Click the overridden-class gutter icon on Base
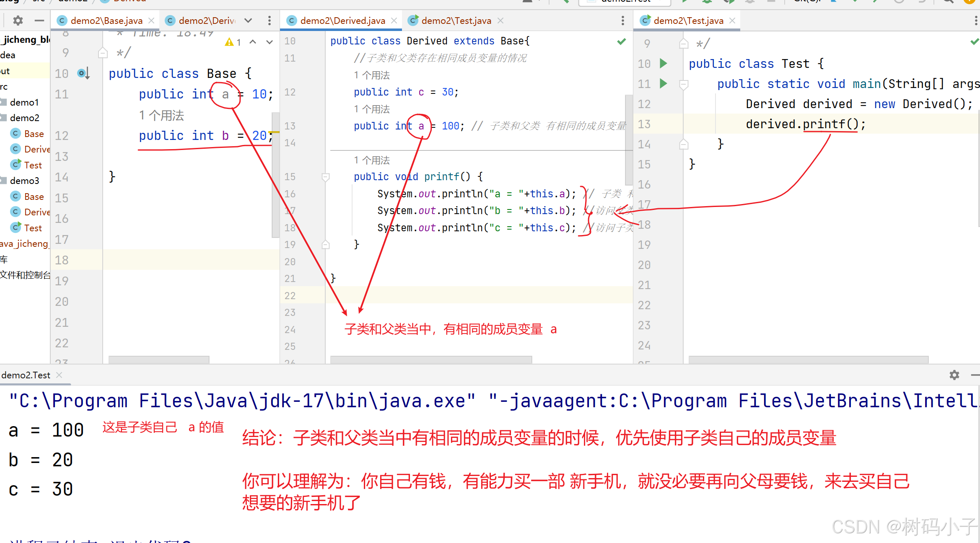This screenshot has height=543, width=980. (83, 74)
